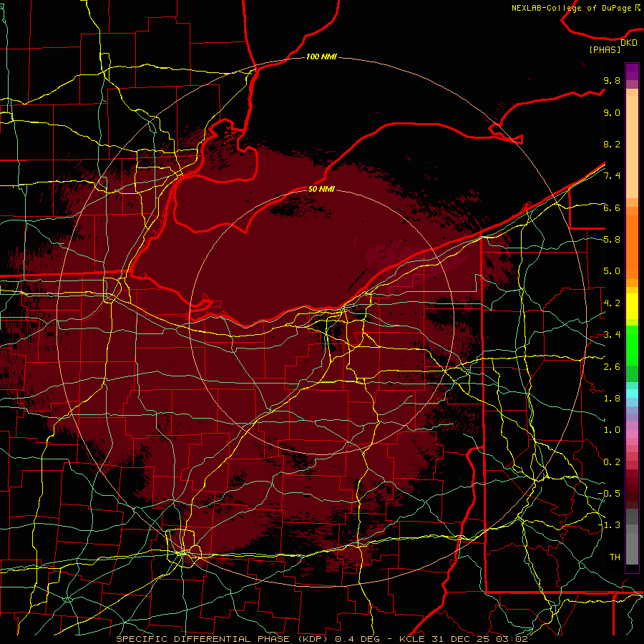The image size is (644, 644).
Task: Click the 0.4 DEG elevation text
Action: pyautogui.click(x=356, y=639)
